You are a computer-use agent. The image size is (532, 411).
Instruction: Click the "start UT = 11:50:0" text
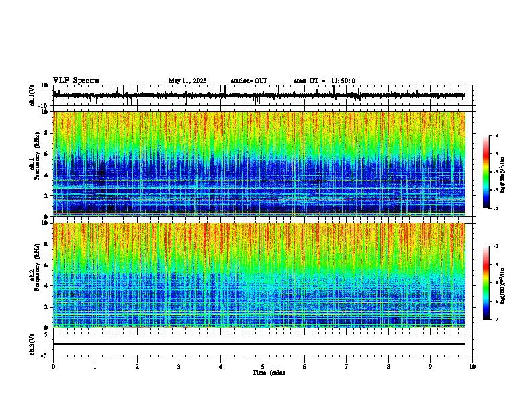[324, 81]
